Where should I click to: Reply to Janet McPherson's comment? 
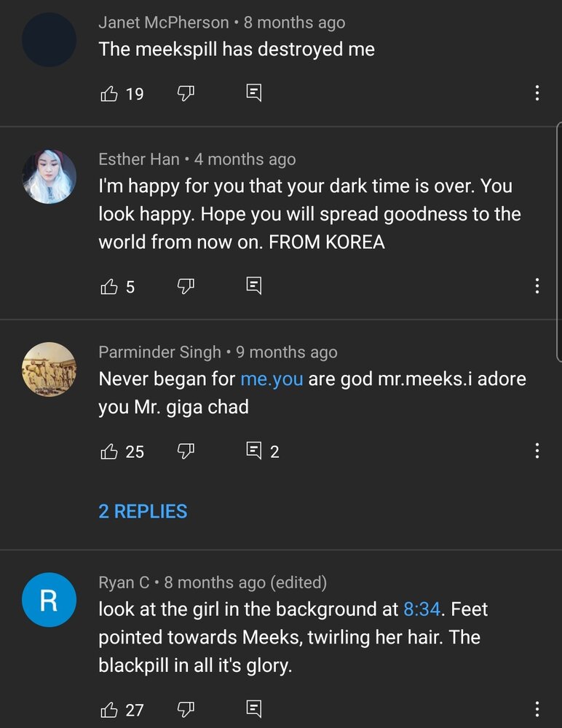tap(253, 93)
